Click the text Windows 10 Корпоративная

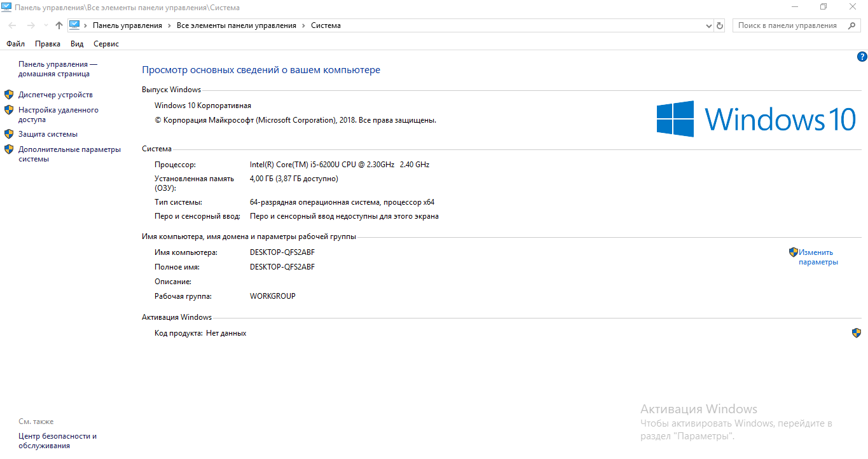click(203, 106)
